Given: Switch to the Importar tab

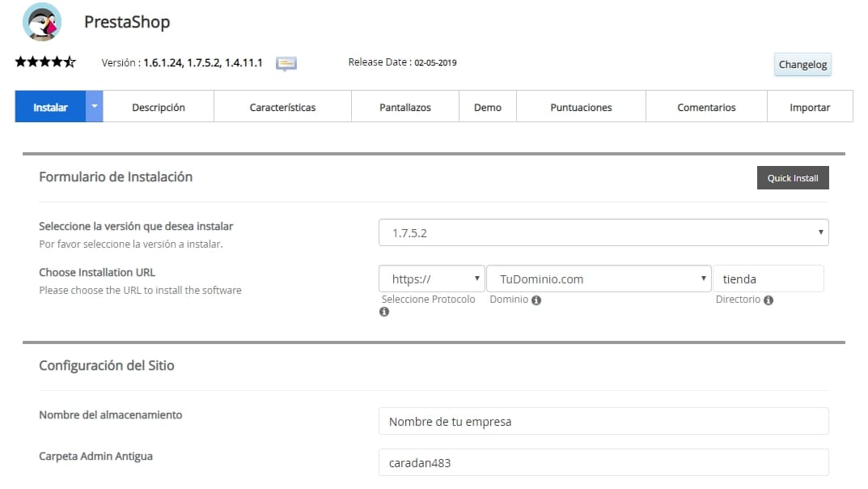Looking at the screenshot, I should pyautogui.click(x=810, y=107).
